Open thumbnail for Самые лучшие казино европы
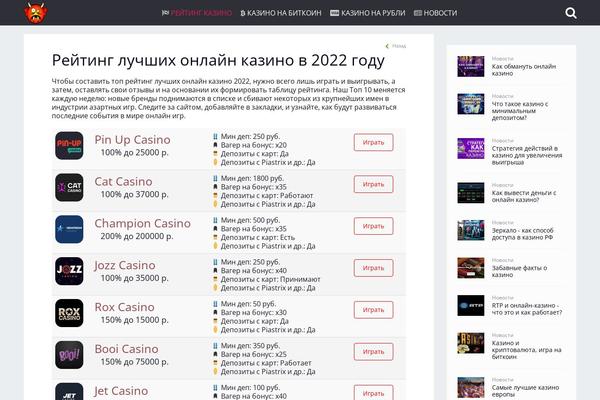The height and width of the screenshot is (400, 600). tap(471, 387)
